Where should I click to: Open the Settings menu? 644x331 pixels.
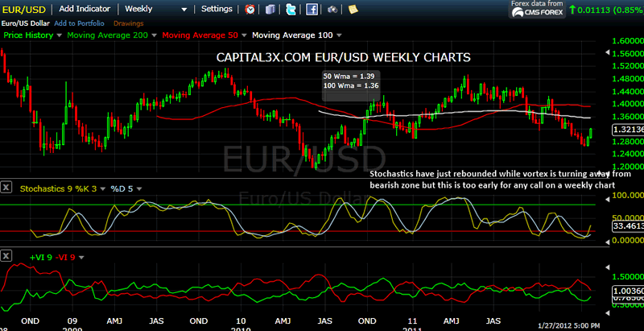[x=217, y=9]
